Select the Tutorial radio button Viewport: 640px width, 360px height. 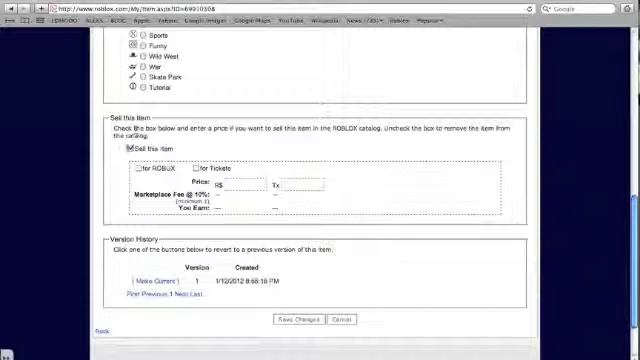point(143,87)
